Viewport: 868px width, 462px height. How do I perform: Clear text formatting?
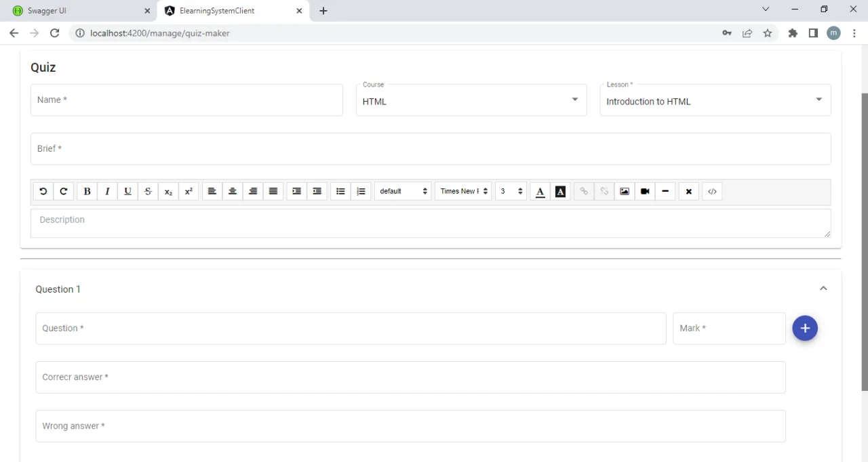click(x=689, y=192)
